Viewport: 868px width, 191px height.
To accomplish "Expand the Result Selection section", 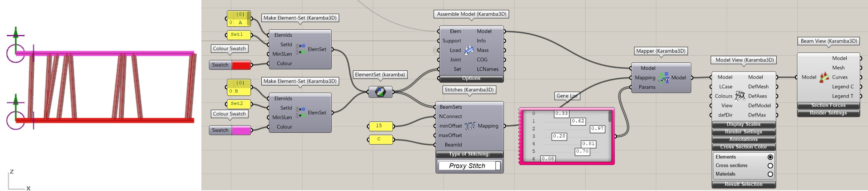I will coord(743,185).
